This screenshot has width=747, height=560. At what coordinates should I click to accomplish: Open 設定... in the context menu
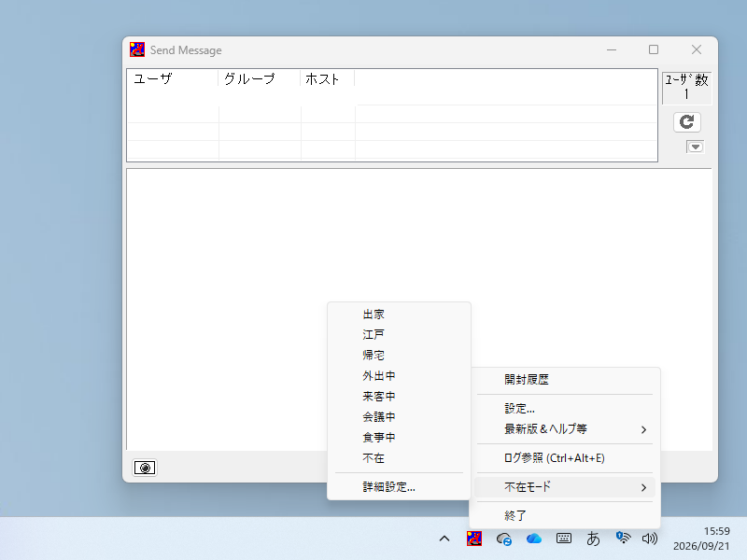[565, 409]
